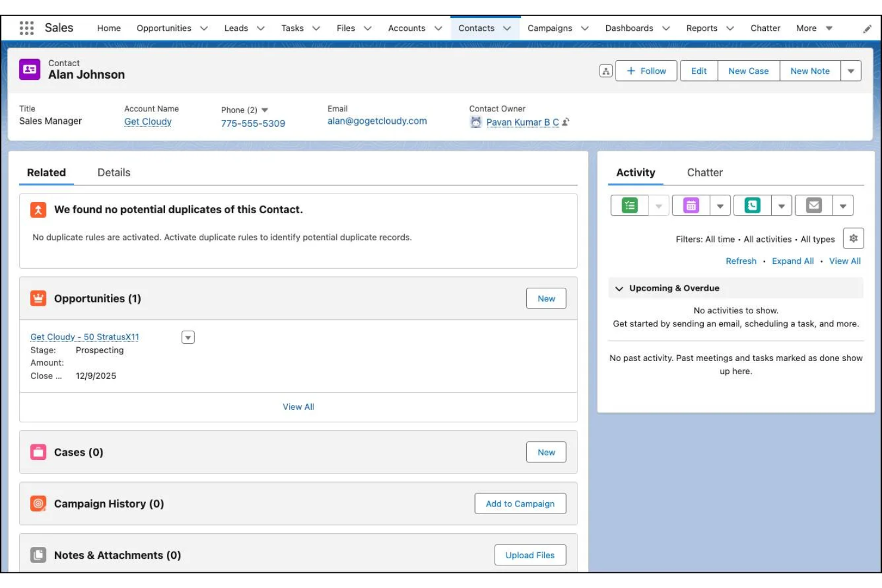Click New in Opportunities section

pos(546,298)
